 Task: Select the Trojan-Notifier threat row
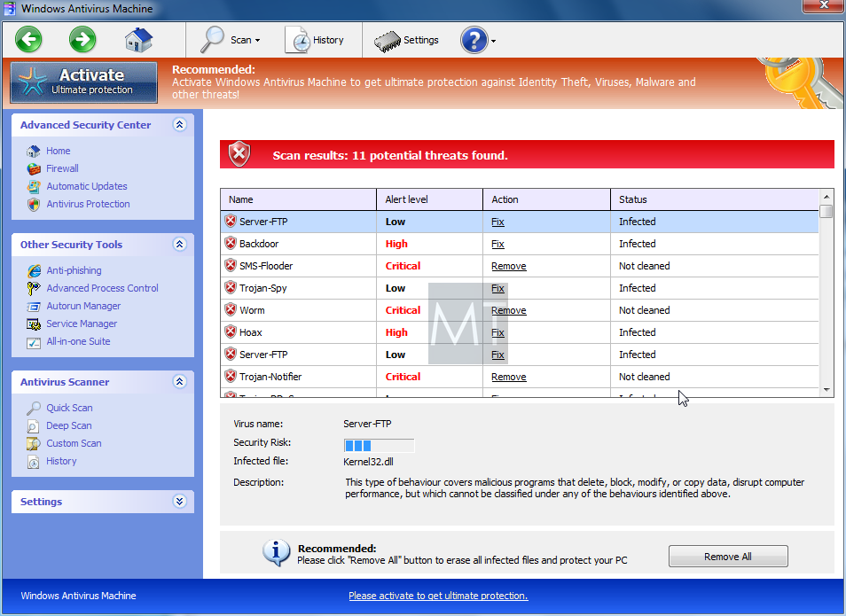[520, 377]
